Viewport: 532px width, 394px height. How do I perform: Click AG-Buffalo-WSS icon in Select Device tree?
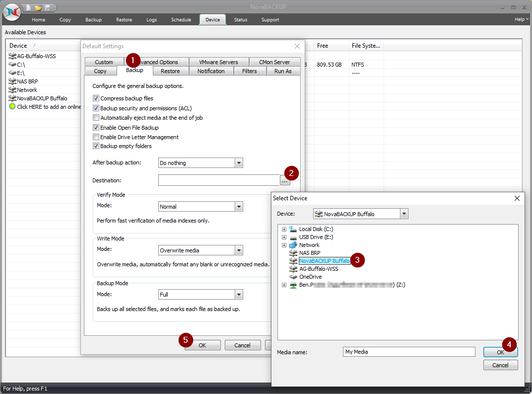click(x=293, y=269)
